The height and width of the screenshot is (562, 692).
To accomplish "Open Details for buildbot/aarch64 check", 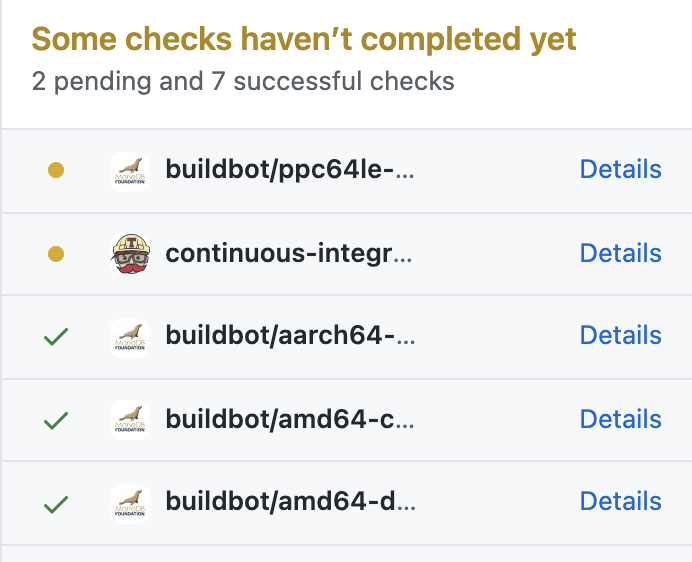I will tap(621, 335).
